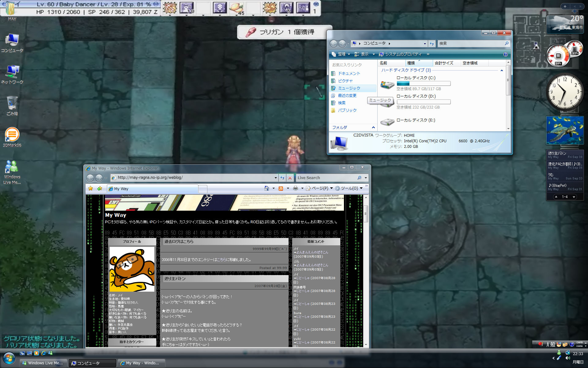Click the Print icon in IE toolbar
588x368 pixels.
(295, 188)
